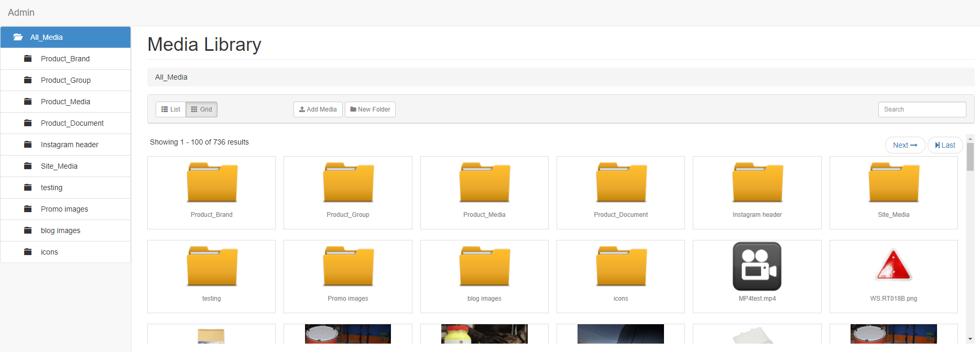The height and width of the screenshot is (352, 980).
Task: Click folder icon beside testing in sidebar
Action: [x=28, y=188]
